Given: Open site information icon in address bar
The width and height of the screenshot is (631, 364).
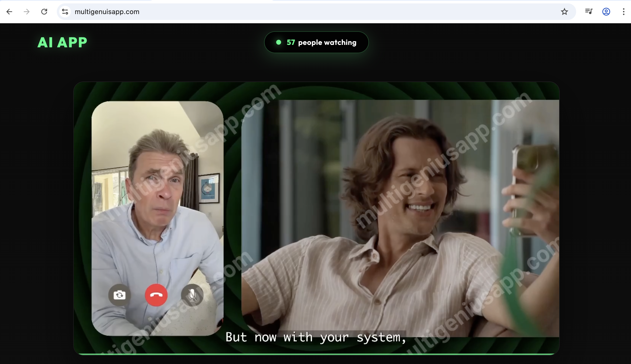Looking at the screenshot, I should tap(65, 12).
